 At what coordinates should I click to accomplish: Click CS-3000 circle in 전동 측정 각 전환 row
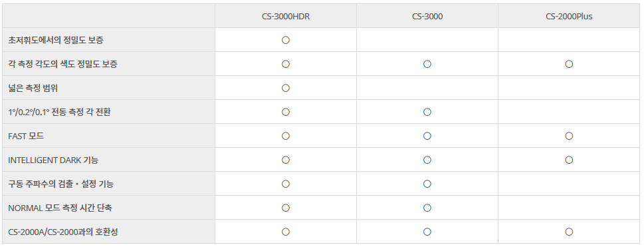pyautogui.click(x=427, y=112)
